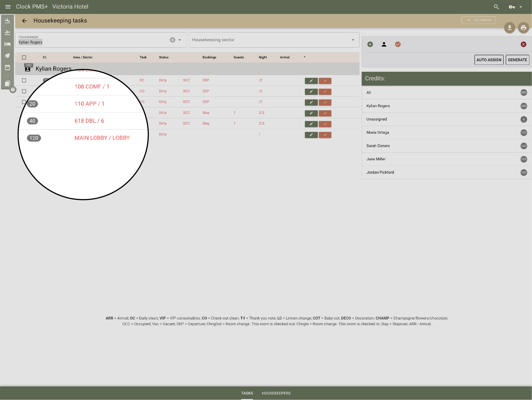Check the first task row checkbox
The width and height of the screenshot is (532, 400).
[x=24, y=80]
